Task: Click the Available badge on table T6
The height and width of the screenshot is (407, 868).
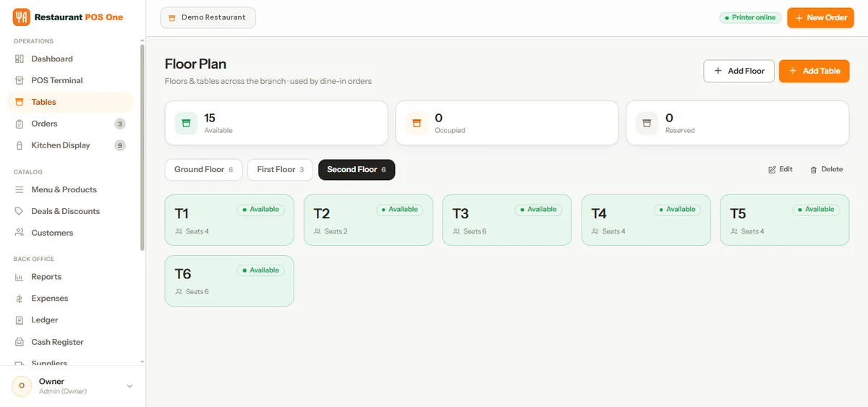Action: pyautogui.click(x=260, y=270)
